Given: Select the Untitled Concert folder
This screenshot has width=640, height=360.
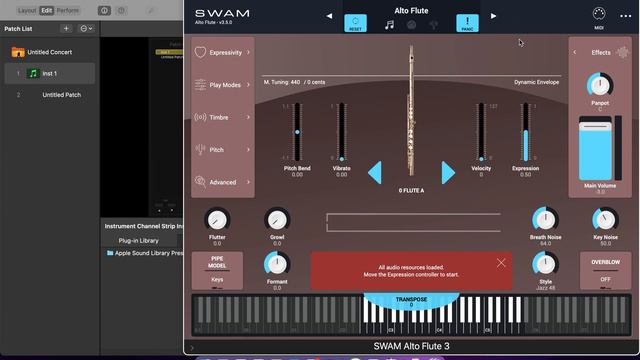Looking at the screenshot, I should pos(50,52).
